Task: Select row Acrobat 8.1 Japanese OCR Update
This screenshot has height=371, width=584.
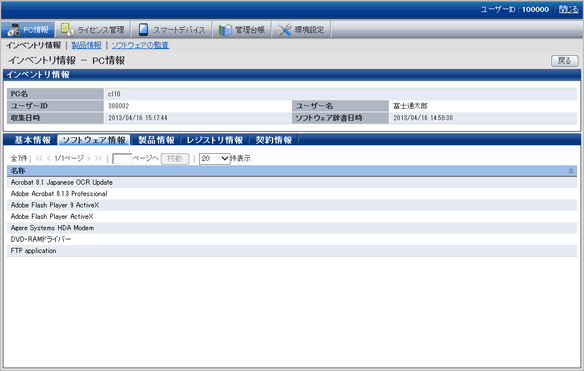Action: point(292,183)
